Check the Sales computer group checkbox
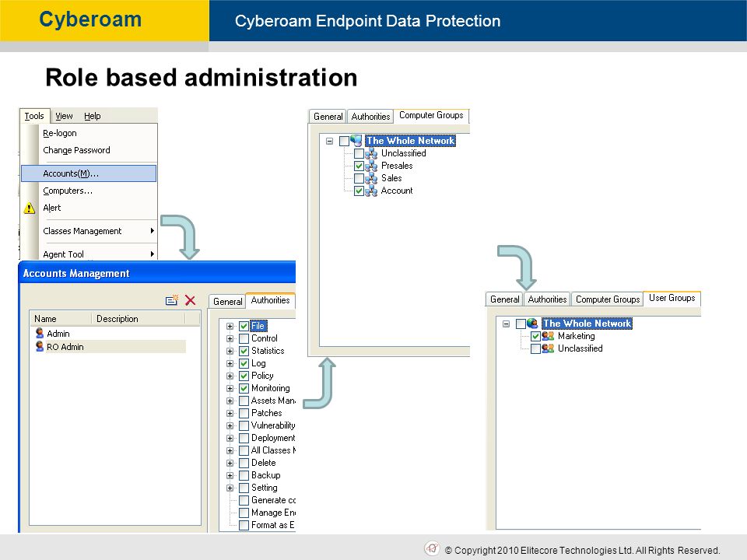Image resolution: width=747 pixels, height=560 pixels. [x=359, y=179]
